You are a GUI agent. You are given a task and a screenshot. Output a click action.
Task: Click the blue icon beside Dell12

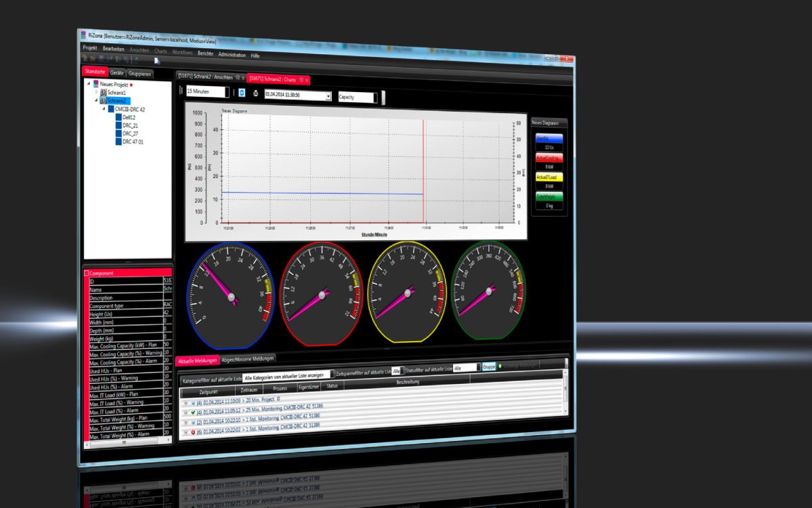[x=119, y=117]
